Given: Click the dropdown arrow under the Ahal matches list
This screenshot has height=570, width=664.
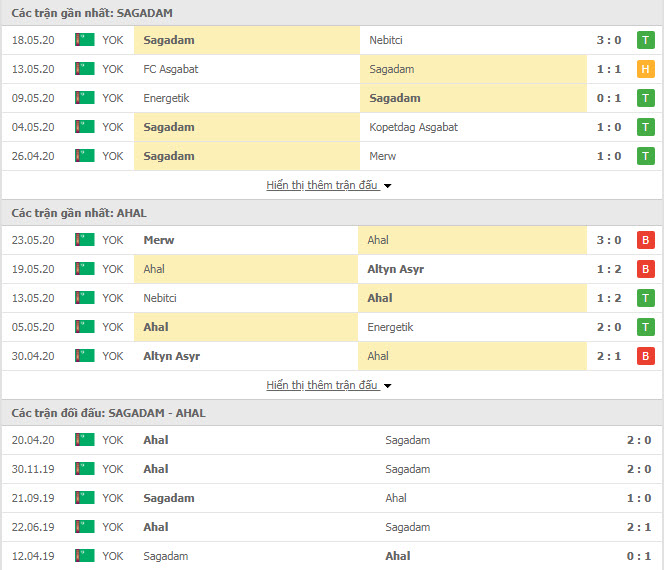Looking at the screenshot, I should pos(387,386).
